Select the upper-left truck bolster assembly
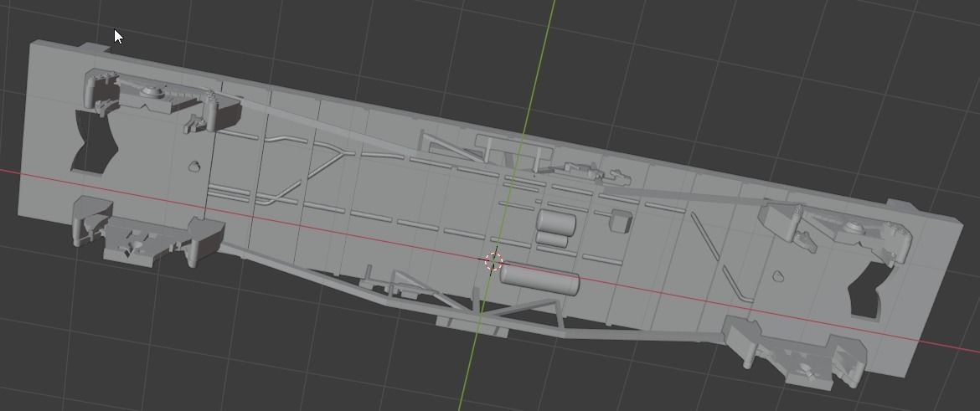The width and height of the screenshot is (980, 411). click(x=163, y=100)
